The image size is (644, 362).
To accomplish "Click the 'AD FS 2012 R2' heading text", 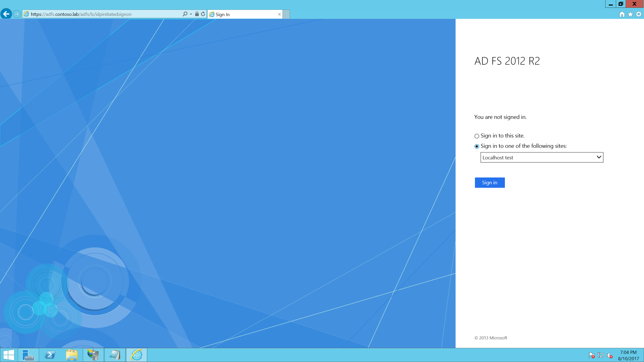I will [507, 61].
